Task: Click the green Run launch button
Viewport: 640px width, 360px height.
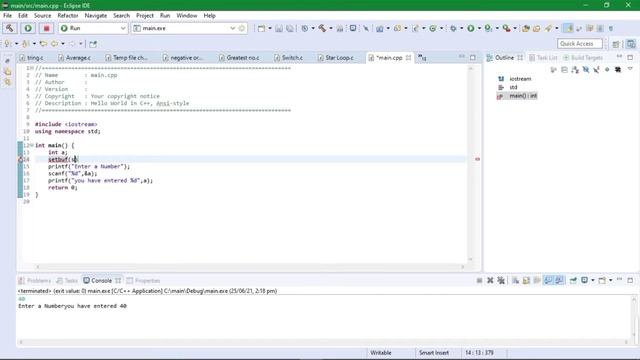Action: point(28,28)
